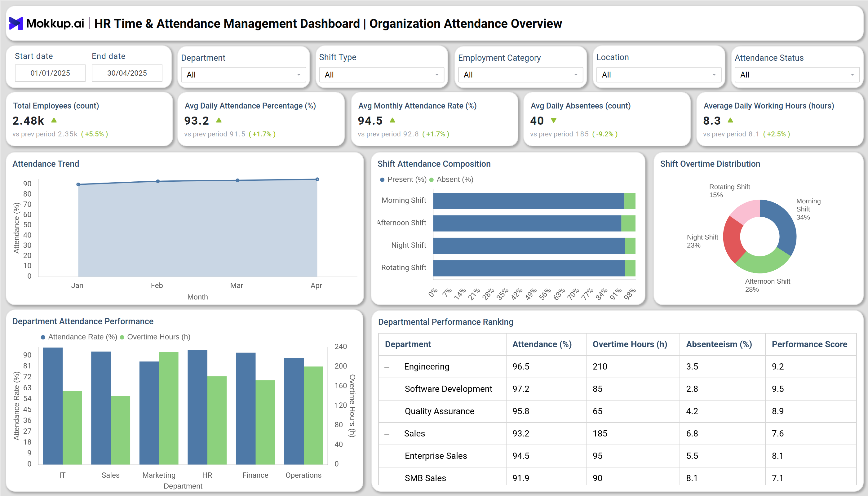Click the Morning Shift green absent bar
This screenshot has height=496, width=868.
630,201
